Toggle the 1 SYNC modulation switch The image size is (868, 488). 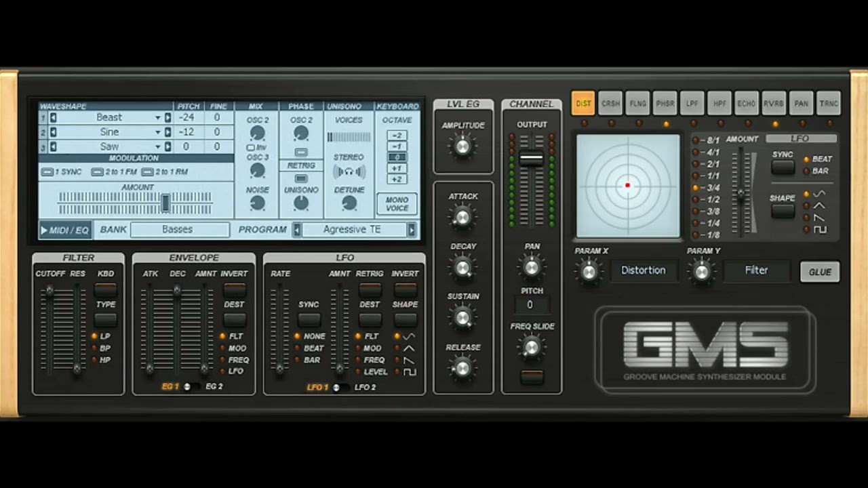(47, 172)
